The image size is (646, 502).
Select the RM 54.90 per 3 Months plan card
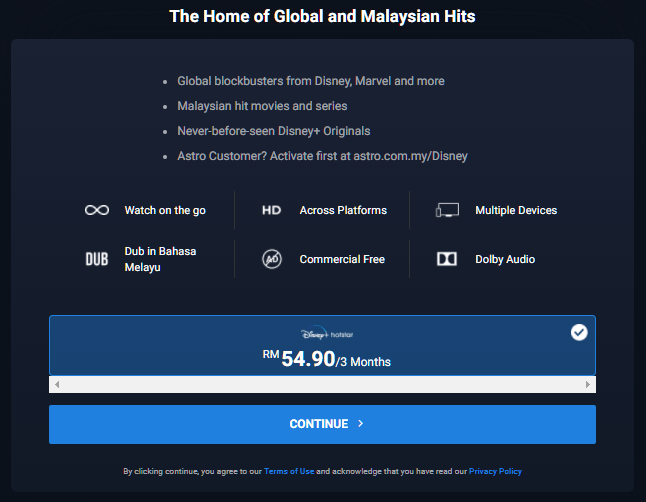click(322, 345)
